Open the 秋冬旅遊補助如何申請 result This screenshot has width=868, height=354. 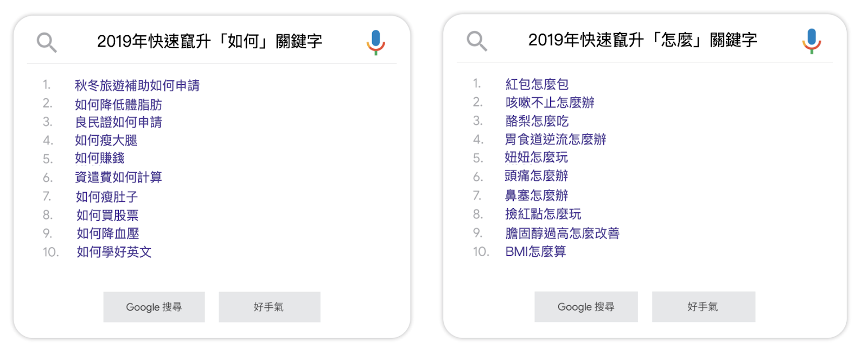tap(137, 85)
